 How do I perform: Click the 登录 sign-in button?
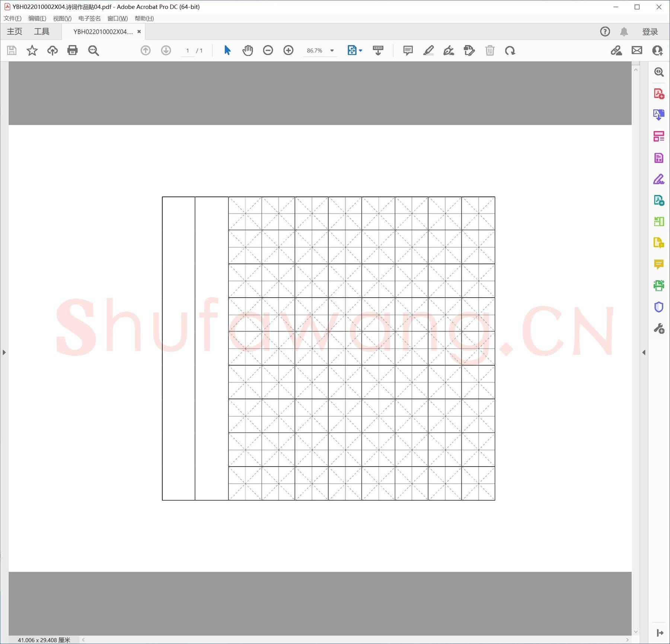pos(650,32)
